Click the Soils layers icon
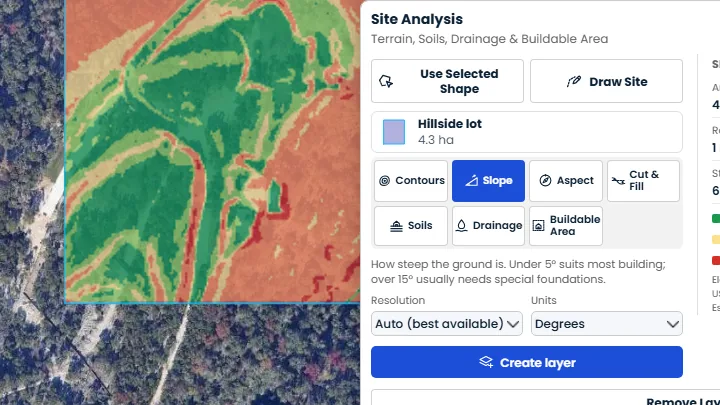720x405 pixels. click(x=396, y=226)
